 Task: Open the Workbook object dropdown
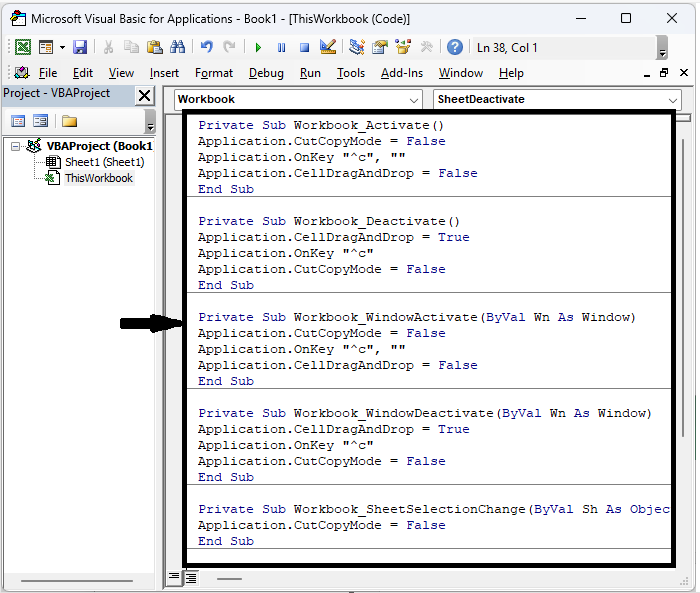(x=415, y=100)
